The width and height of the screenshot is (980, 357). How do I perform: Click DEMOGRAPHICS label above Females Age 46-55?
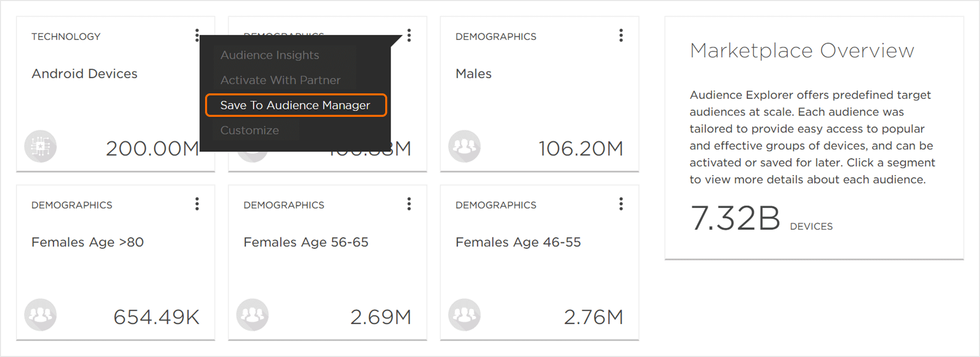[496, 205]
